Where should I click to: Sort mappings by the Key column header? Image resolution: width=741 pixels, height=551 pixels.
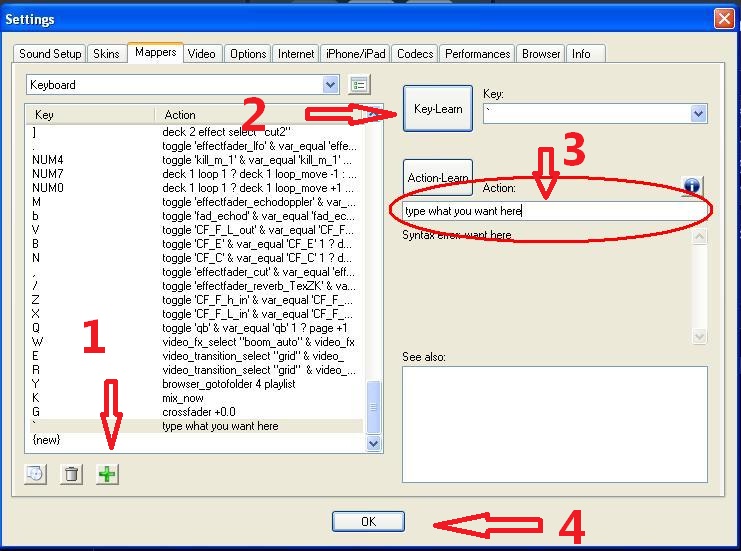(90, 115)
